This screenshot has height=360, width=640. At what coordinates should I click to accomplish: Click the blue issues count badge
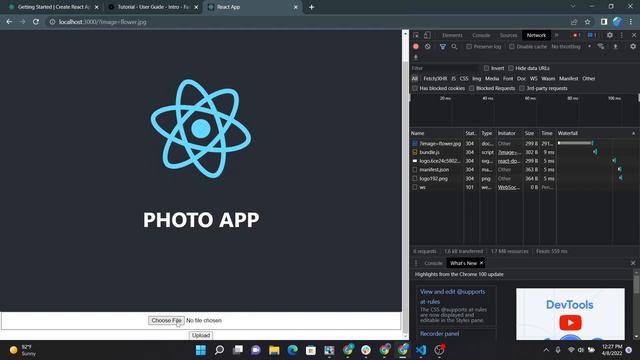click(x=592, y=35)
